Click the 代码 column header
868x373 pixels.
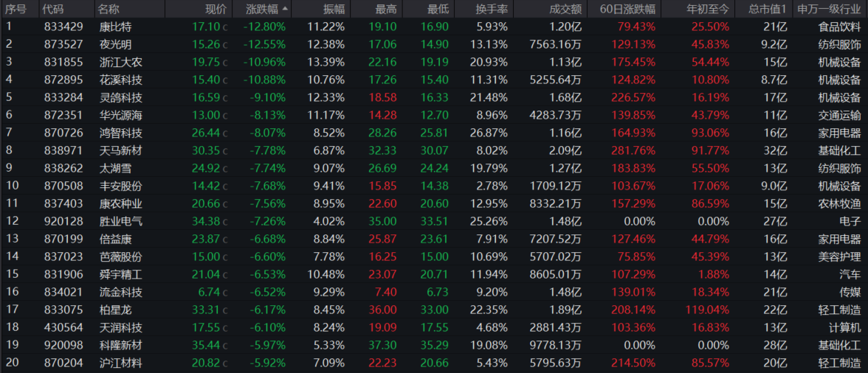click(52, 9)
